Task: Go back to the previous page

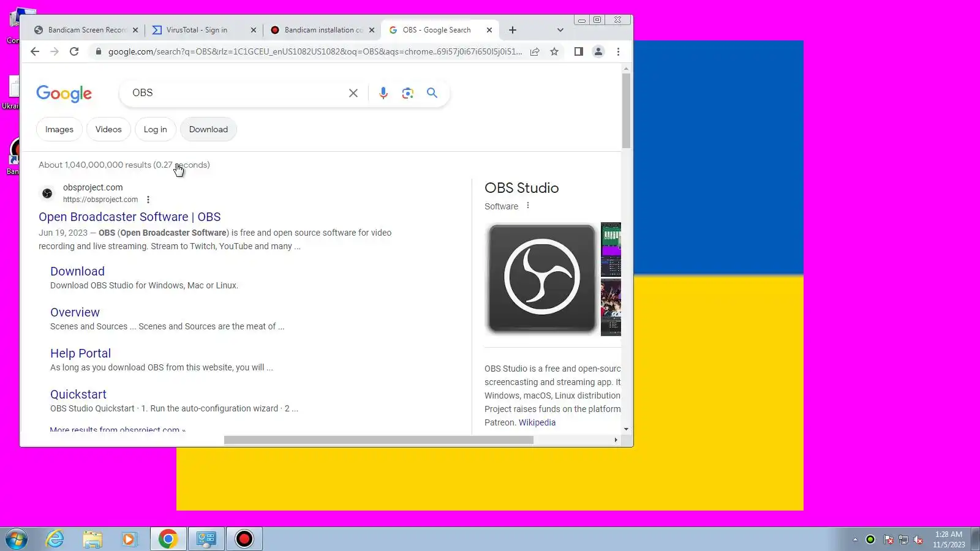Action: click(x=35, y=51)
